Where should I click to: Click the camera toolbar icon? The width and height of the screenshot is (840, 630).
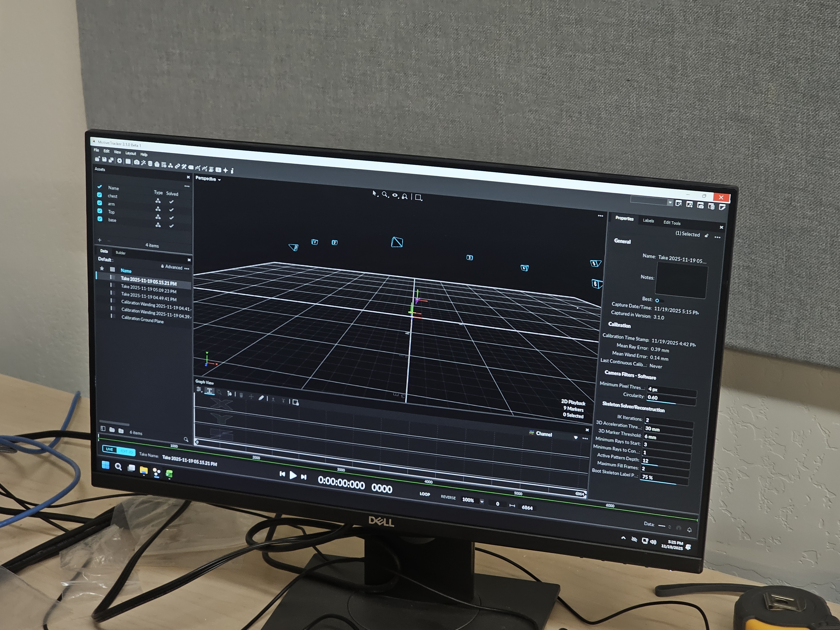(137, 162)
